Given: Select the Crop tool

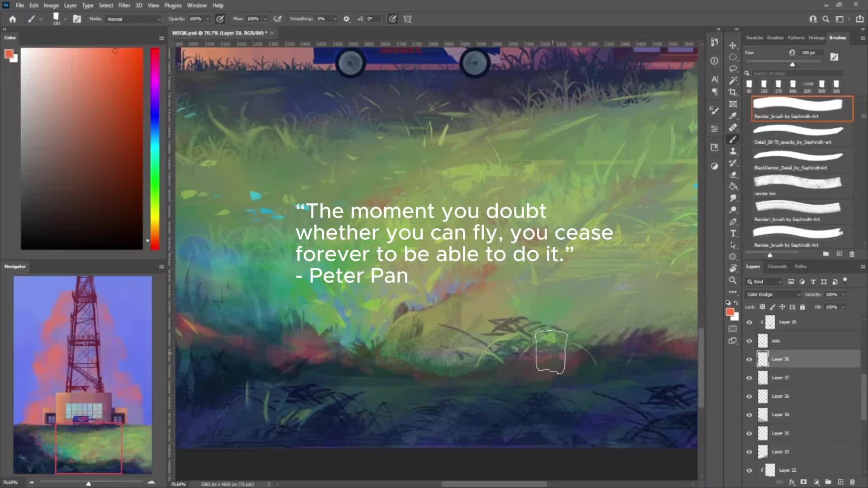Looking at the screenshot, I should click(733, 92).
